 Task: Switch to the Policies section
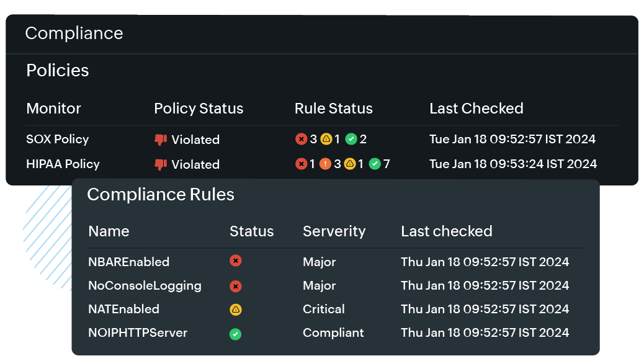(57, 70)
